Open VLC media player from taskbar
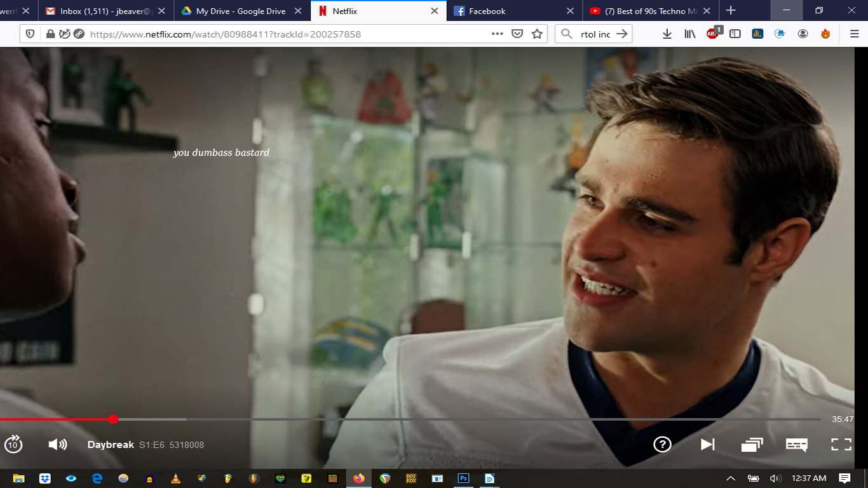The width and height of the screenshot is (868, 488). 175,478
